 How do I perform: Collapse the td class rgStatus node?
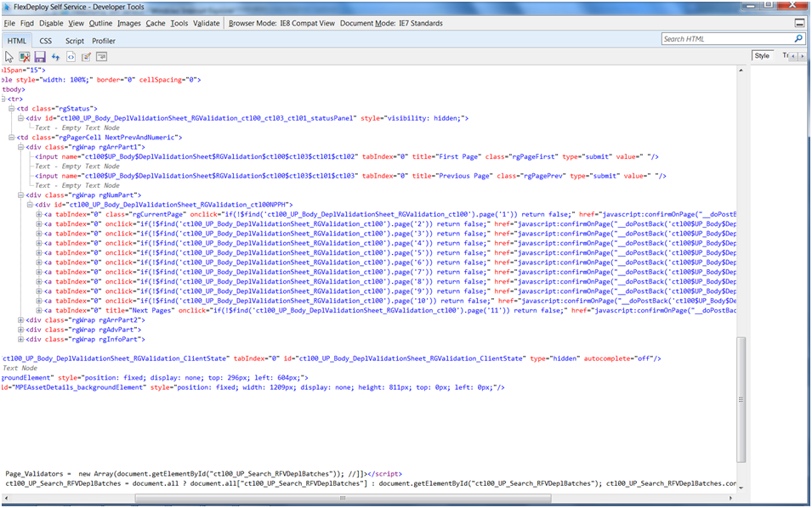(x=11, y=109)
